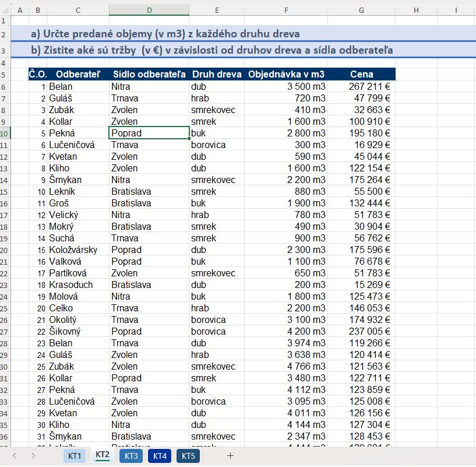Click the Druh dreva header cell
This screenshot has width=476, height=467.
217,74
